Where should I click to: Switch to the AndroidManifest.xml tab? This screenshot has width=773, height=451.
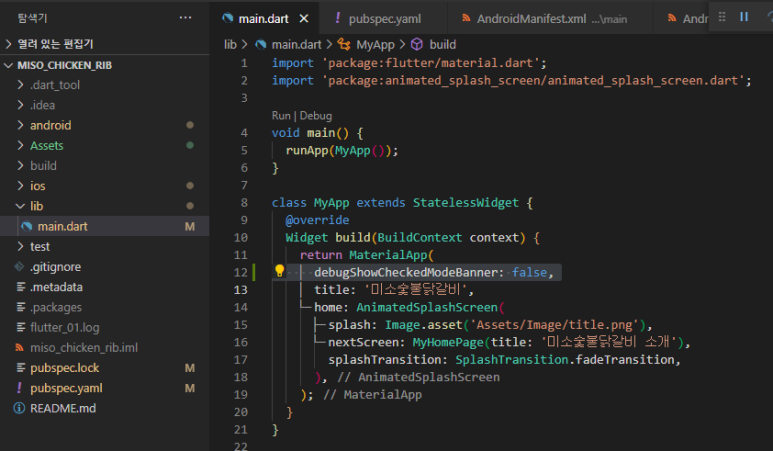click(x=550, y=19)
